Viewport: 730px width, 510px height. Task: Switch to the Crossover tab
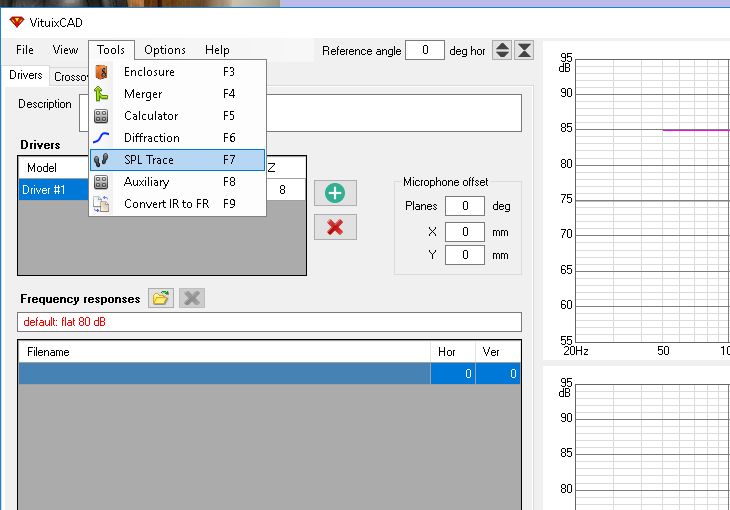point(70,77)
